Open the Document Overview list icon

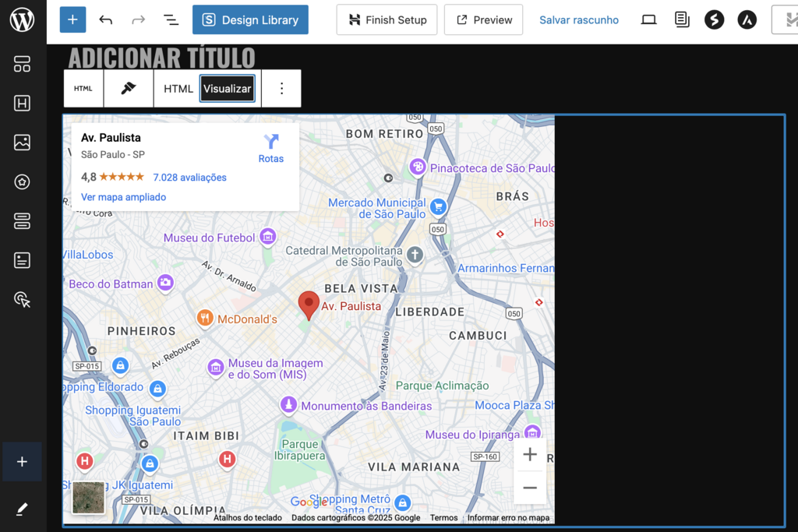pos(171,19)
